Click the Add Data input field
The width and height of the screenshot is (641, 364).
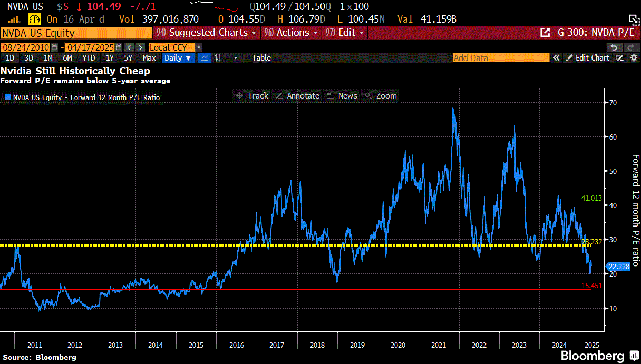501,58
